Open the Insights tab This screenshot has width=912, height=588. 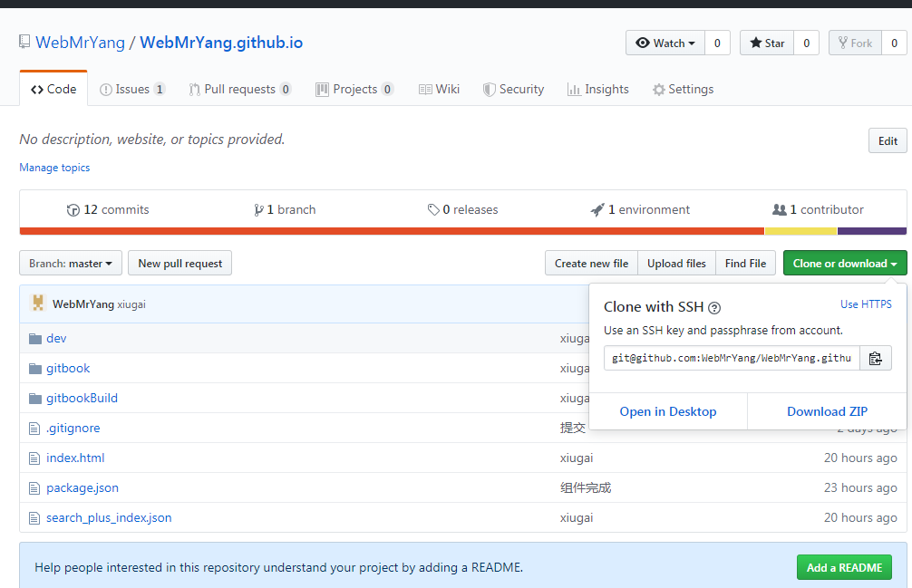pos(597,89)
